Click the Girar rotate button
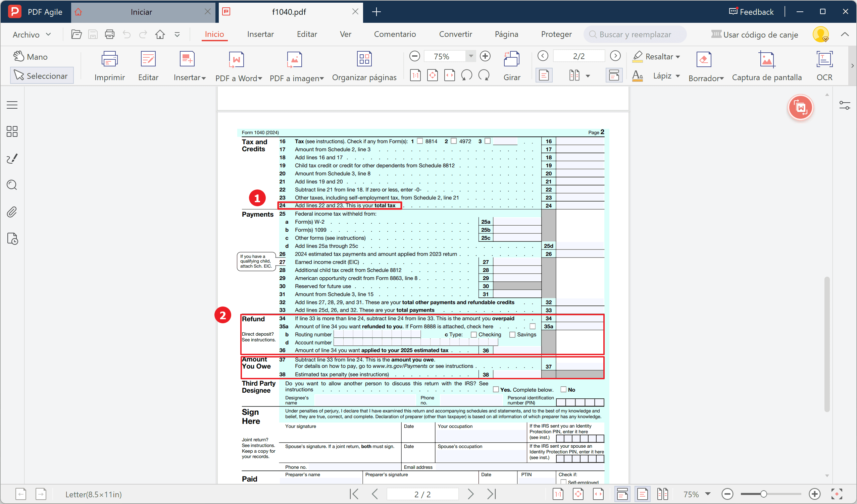Viewport: 857px width, 504px height. coord(512,66)
